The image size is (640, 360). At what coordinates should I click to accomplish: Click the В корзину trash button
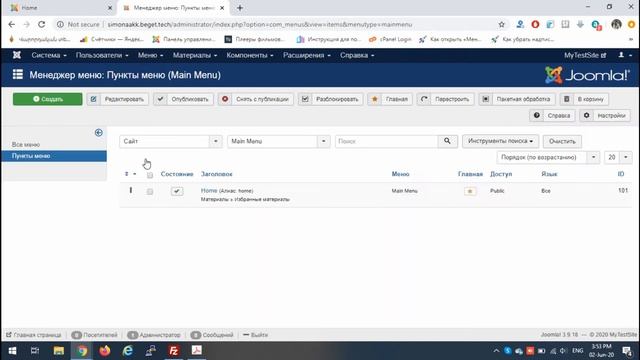pyautogui.click(x=584, y=99)
